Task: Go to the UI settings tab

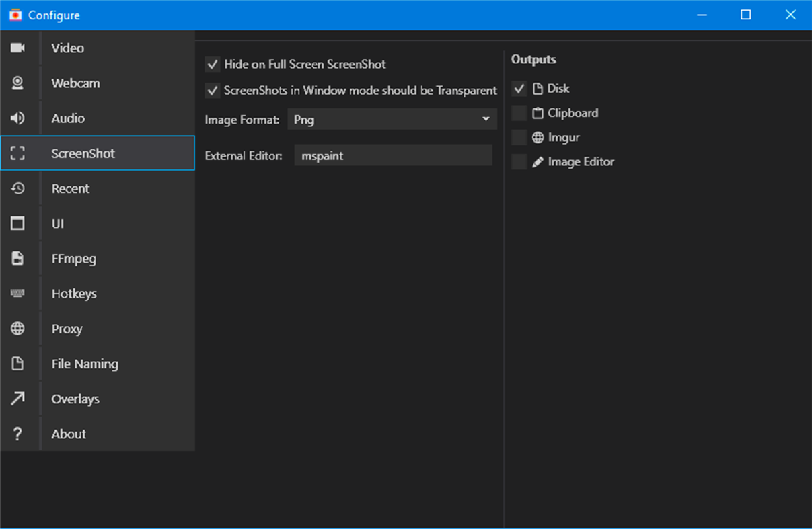Action: click(x=58, y=224)
